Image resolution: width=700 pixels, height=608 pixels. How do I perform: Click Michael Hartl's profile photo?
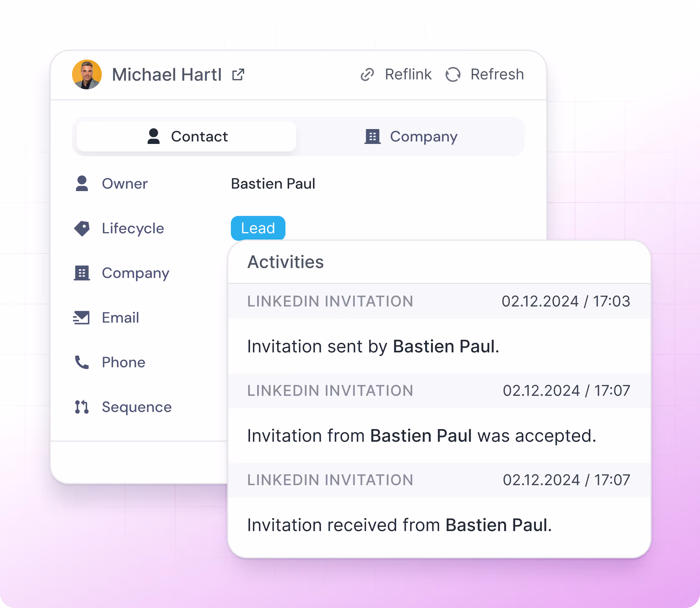point(87,75)
